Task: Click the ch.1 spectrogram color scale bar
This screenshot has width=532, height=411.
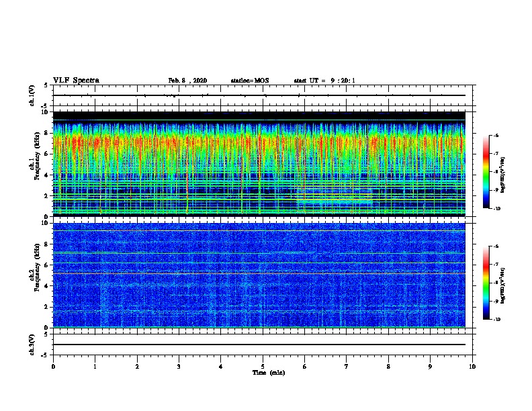Action: (486, 172)
